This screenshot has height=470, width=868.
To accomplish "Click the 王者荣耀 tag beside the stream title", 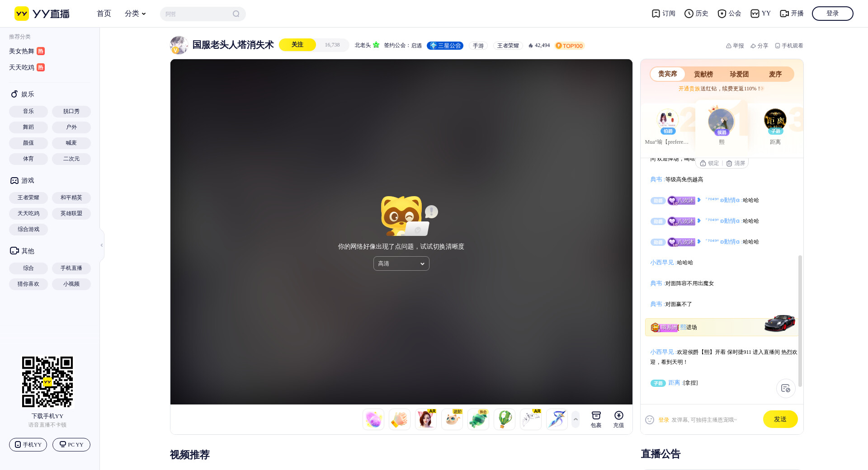I will pos(508,46).
